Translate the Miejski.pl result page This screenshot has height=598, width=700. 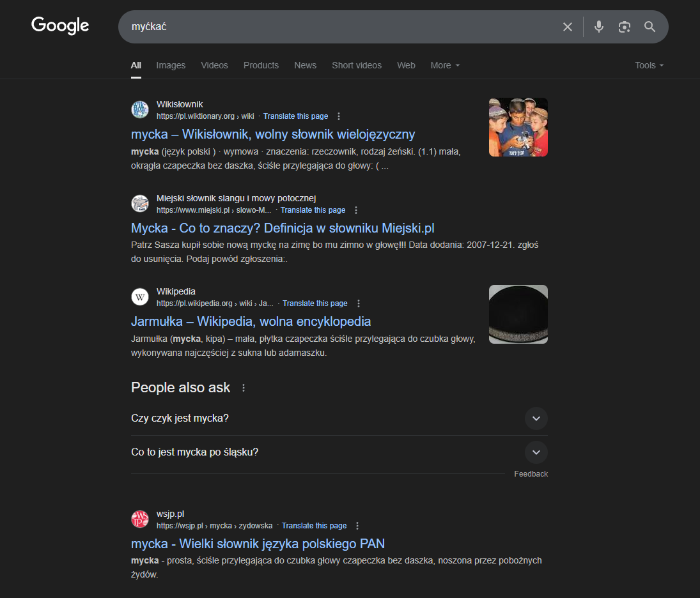click(313, 210)
